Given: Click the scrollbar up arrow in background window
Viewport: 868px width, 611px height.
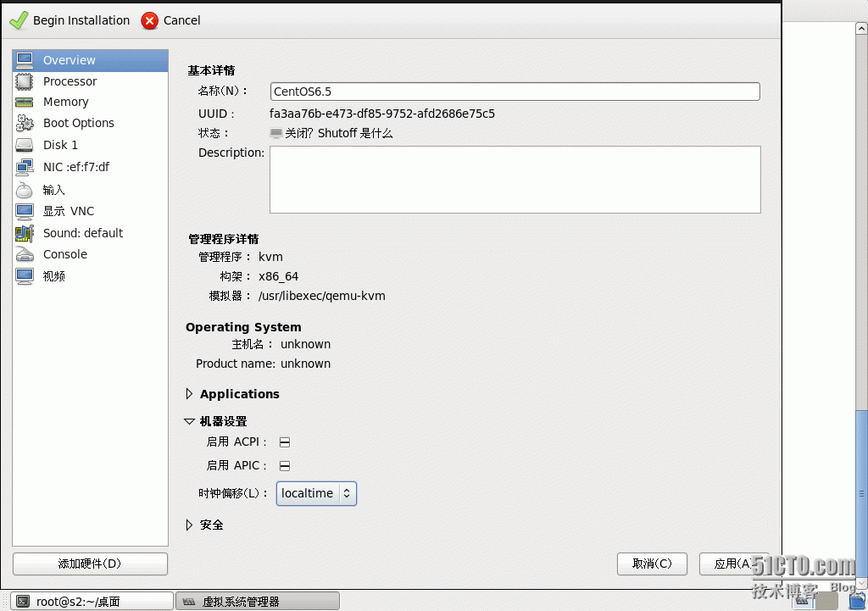Looking at the screenshot, I should click(x=861, y=28).
